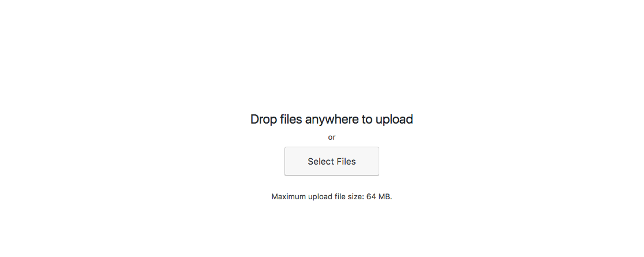Open the file picker via Select Files
644x257 pixels.
pos(331,161)
